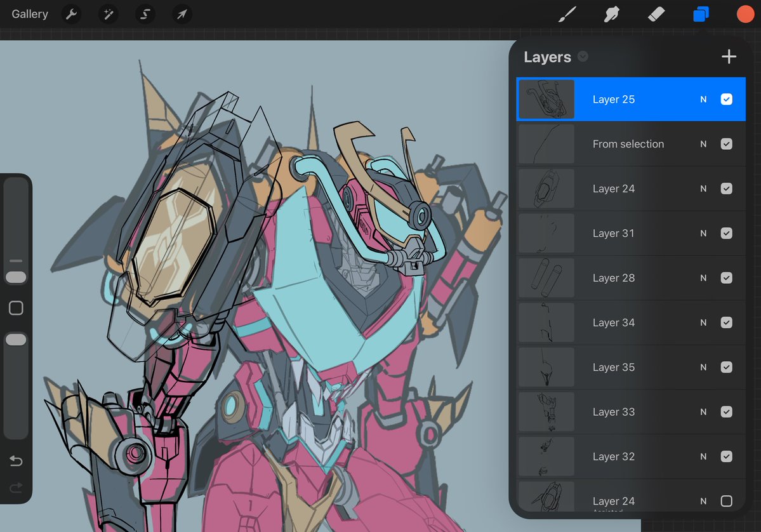
Task: Open blend mode N for From selection
Action: click(703, 143)
